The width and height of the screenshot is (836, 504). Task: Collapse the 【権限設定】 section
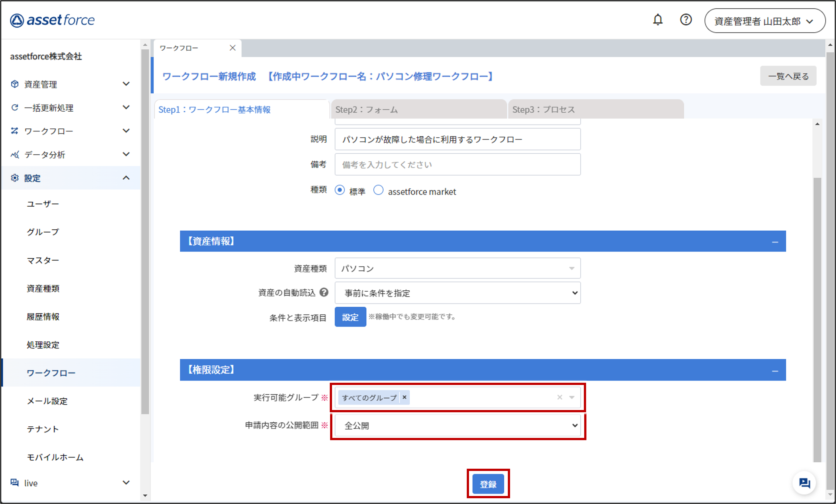(775, 371)
